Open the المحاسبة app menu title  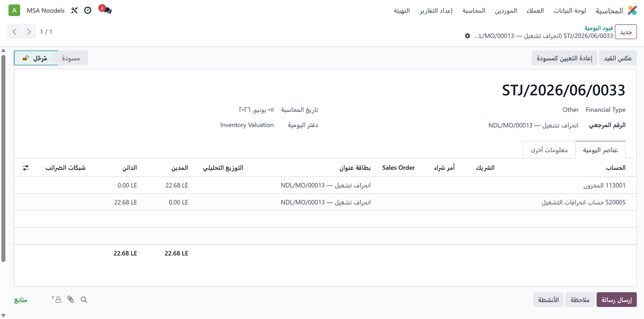point(609,10)
